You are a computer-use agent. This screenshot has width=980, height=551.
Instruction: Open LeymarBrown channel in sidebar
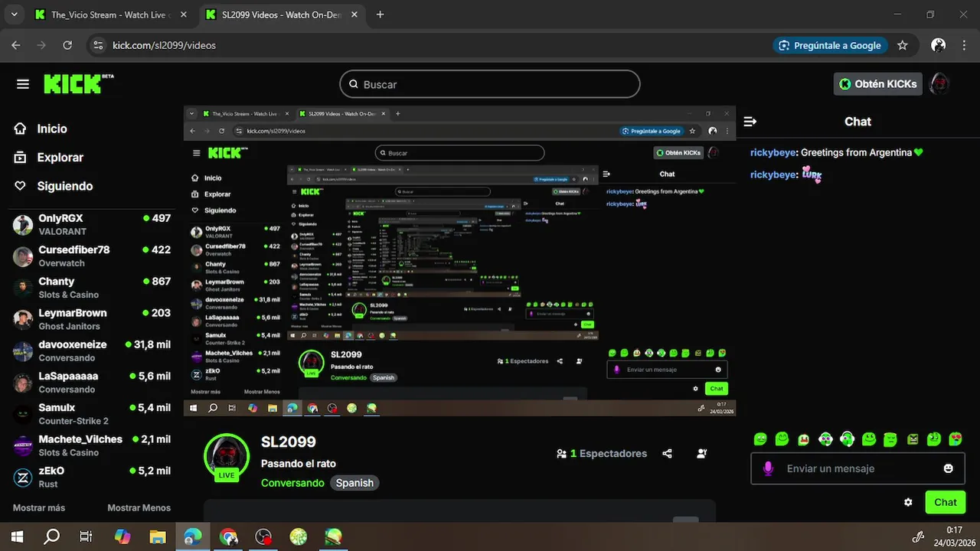tap(92, 319)
